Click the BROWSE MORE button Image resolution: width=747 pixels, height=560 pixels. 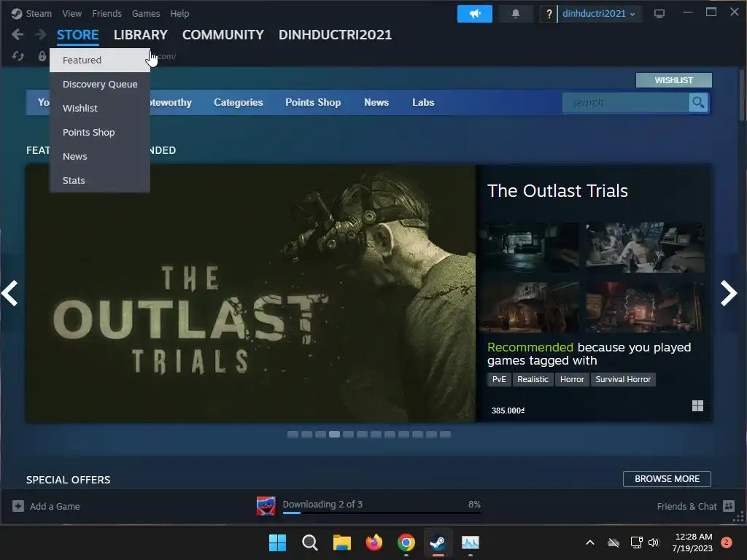[x=667, y=478]
